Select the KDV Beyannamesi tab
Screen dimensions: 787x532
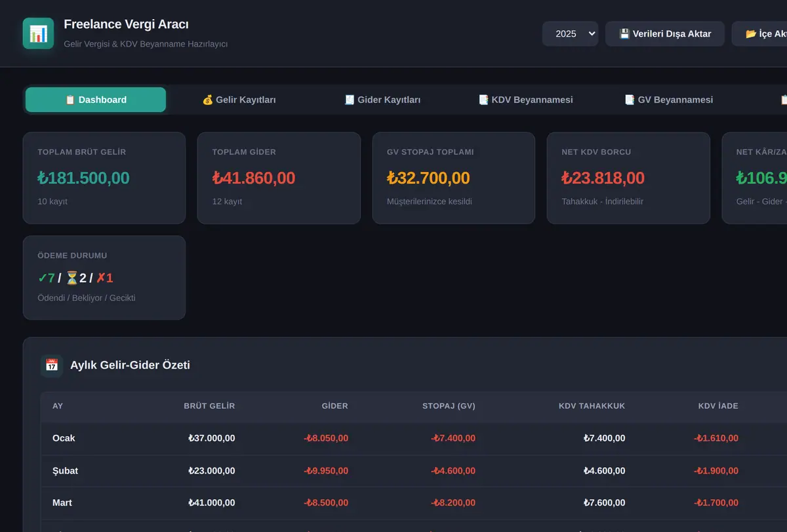click(x=525, y=100)
